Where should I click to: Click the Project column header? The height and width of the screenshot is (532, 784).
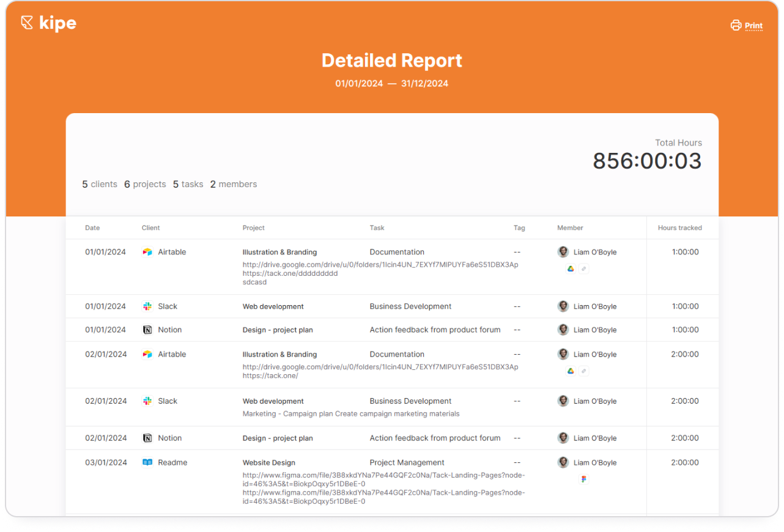(x=254, y=227)
